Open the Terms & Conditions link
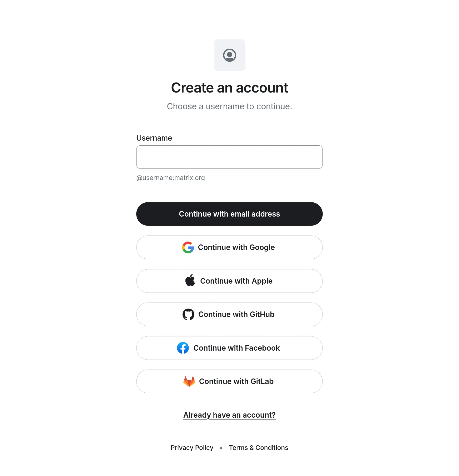459x476 pixels. (259, 448)
